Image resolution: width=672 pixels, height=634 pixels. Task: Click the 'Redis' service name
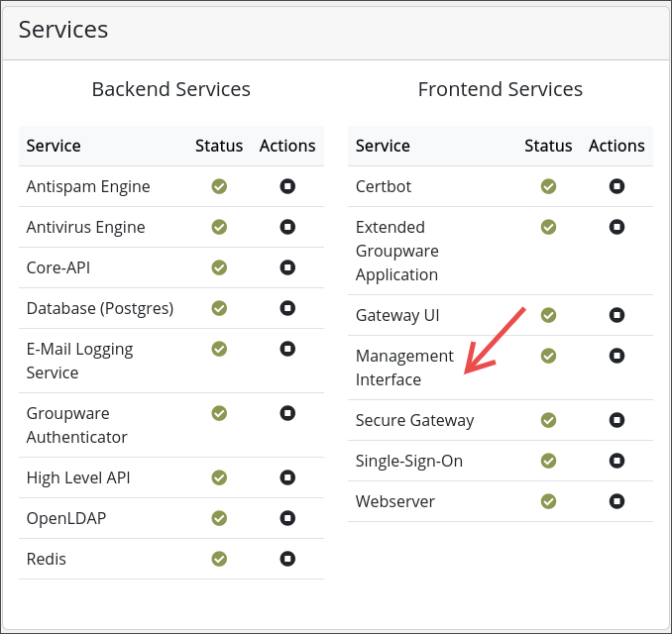(47, 559)
